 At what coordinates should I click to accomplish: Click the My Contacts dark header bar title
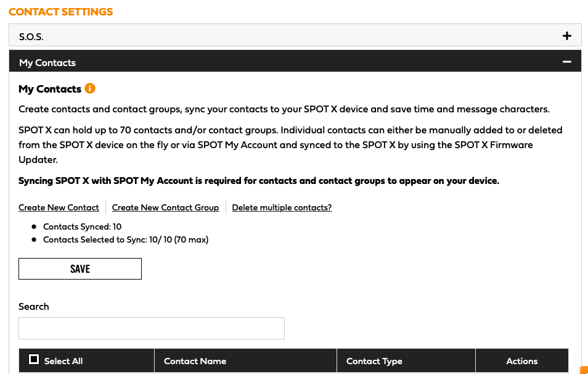(47, 63)
